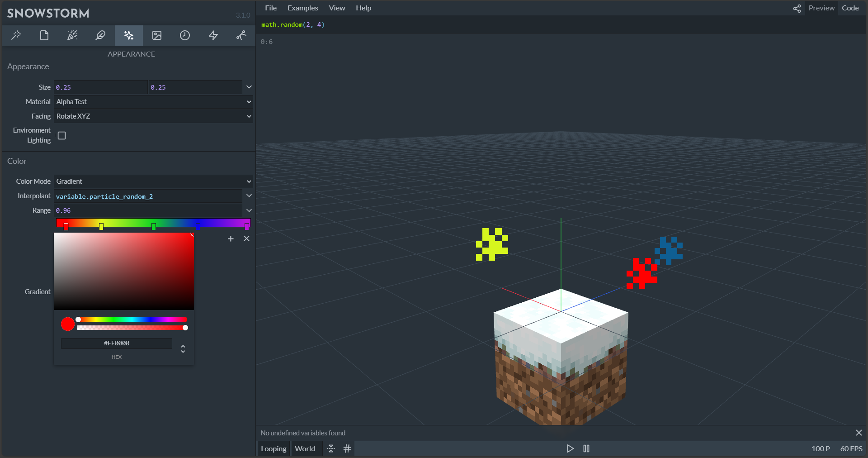This screenshot has height=458, width=868.
Task: Open the Motion tab feather icon
Action: (x=100, y=35)
